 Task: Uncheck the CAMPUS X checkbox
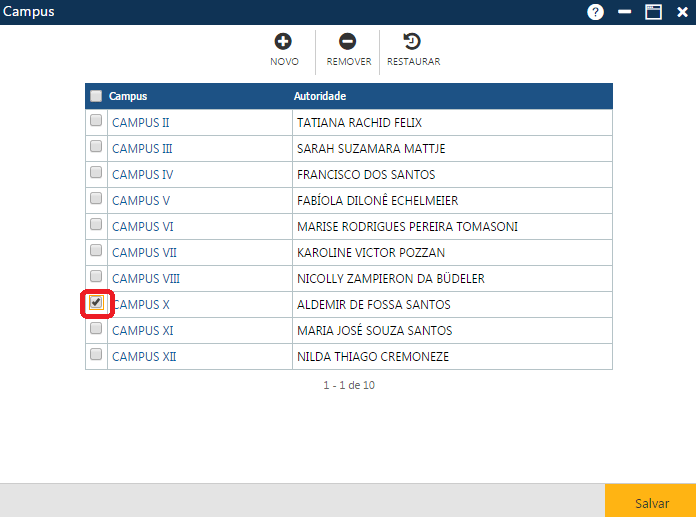[96, 303]
